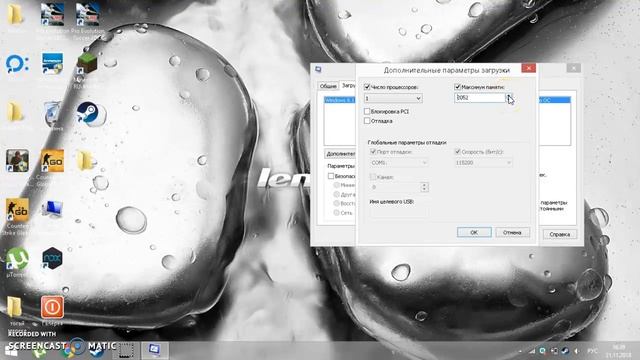Uncheck the Число процессоров checkbox

[x=367, y=87]
